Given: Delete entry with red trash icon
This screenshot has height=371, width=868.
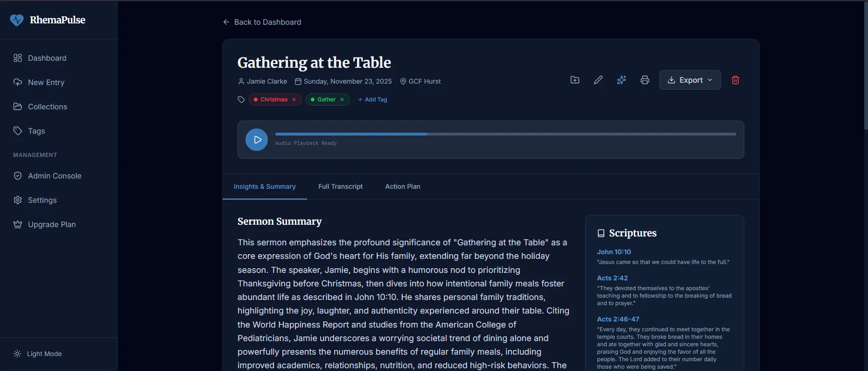Looking at the screenshot, I should click(x=735, y=80).
